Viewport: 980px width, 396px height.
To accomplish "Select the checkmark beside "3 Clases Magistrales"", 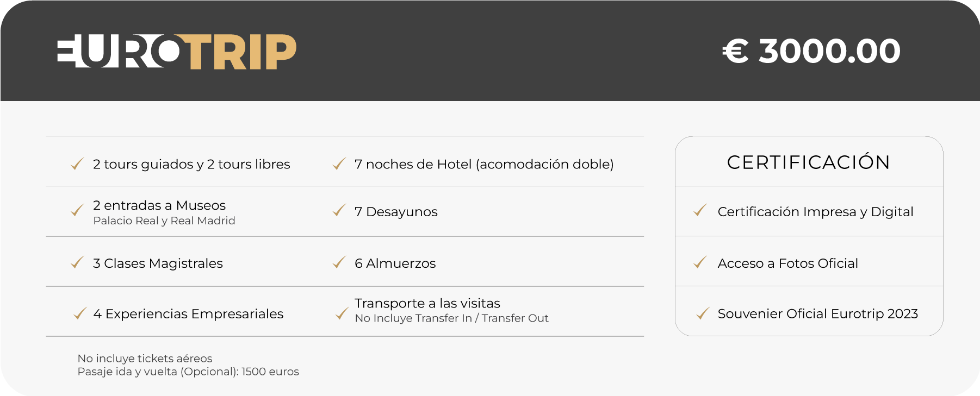I will point(77,263).
